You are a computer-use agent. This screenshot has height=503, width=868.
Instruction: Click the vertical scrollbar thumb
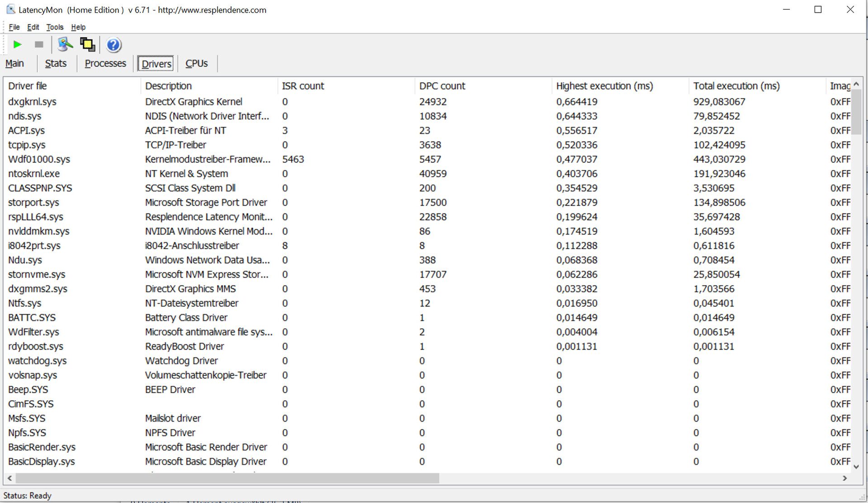pos(856,112)
